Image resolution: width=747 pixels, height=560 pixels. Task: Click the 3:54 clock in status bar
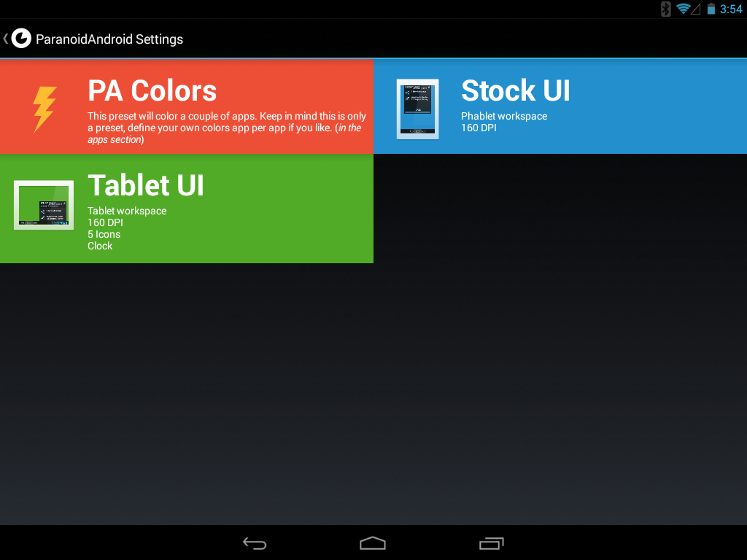(x=731, y=9)
